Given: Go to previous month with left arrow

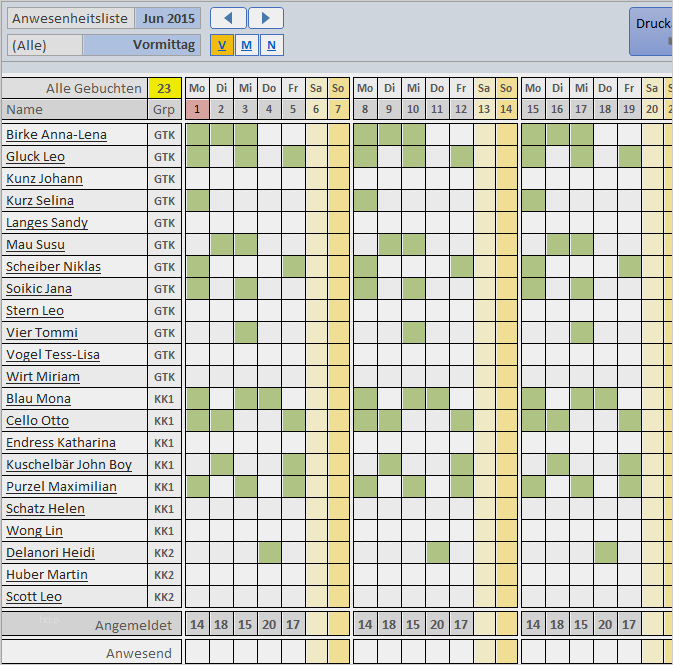Looking at the screenshot, I should pyautogui.click(x=228, y=18).
